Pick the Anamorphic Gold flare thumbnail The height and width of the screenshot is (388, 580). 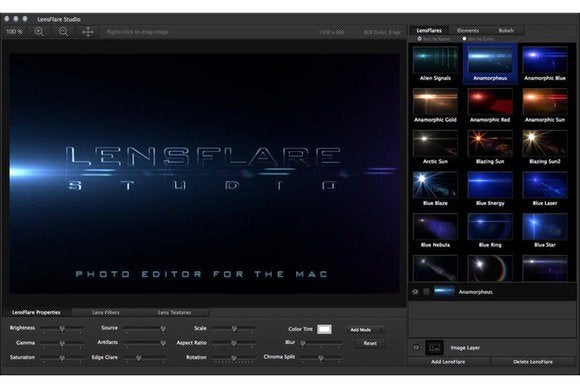click(x=435, y=105)
